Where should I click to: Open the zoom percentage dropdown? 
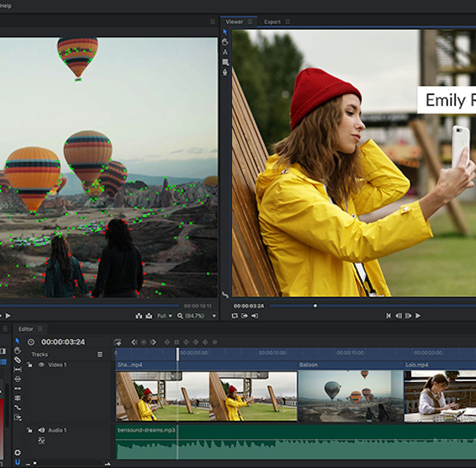click(x=214, y=316)
